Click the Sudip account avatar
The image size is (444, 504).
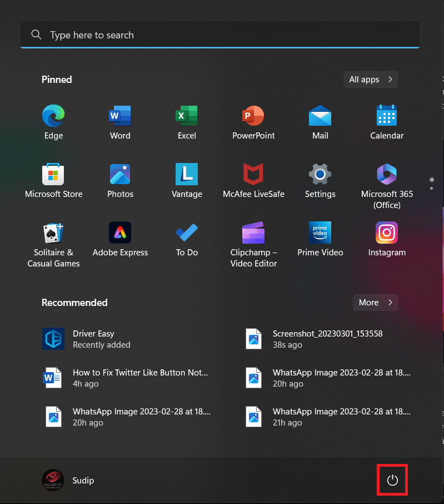(x=53, y=480)
